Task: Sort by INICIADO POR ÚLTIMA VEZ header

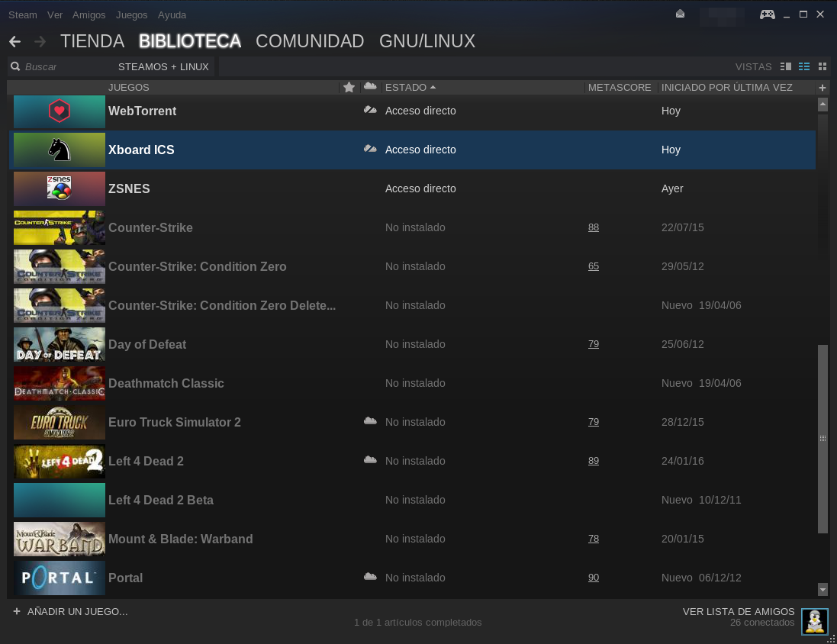Action: 726,87
